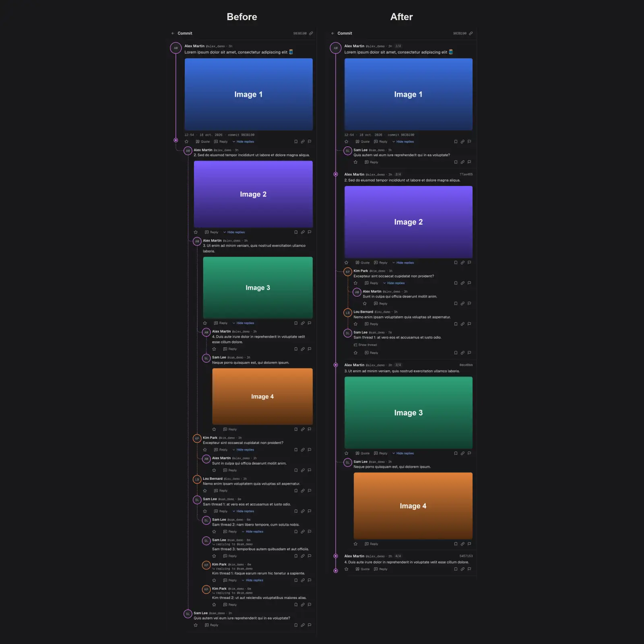Bookmark the Image 1 post in After panel
644x644 pixels.
[456, 142]
